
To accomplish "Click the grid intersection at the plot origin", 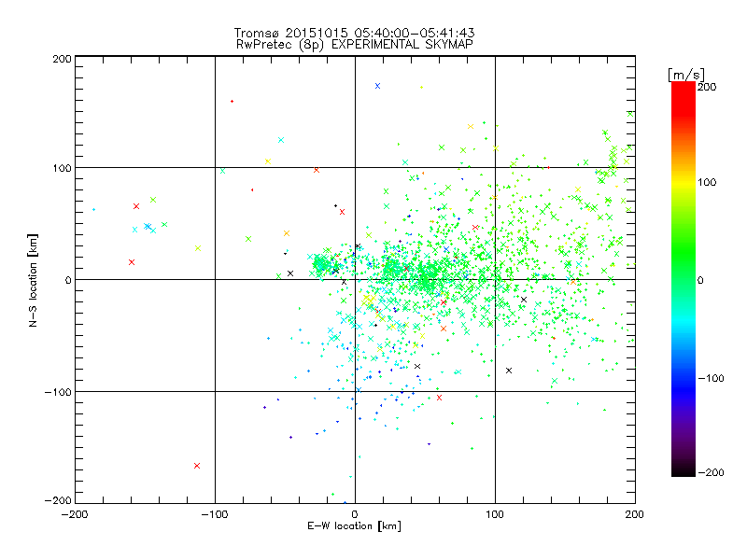I will (355, 279).
